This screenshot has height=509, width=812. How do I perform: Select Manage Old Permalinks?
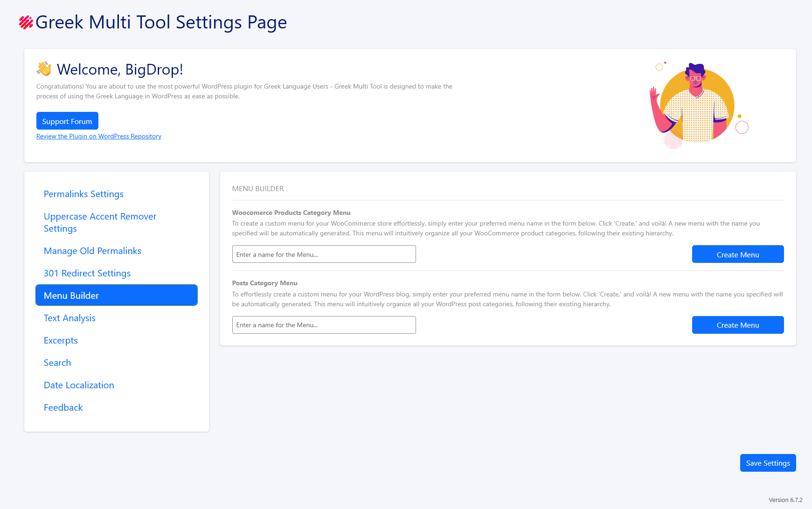(x=92, y=251)
